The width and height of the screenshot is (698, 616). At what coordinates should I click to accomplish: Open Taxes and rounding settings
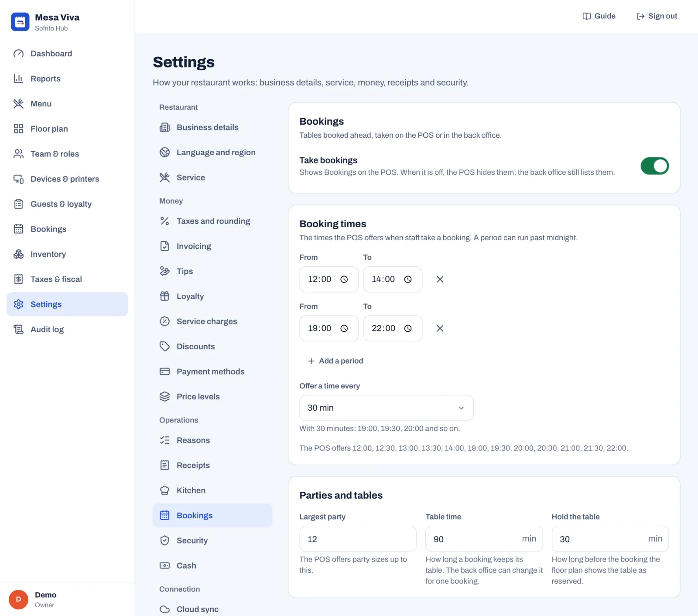pyautogui.click(x=212, y=221)
